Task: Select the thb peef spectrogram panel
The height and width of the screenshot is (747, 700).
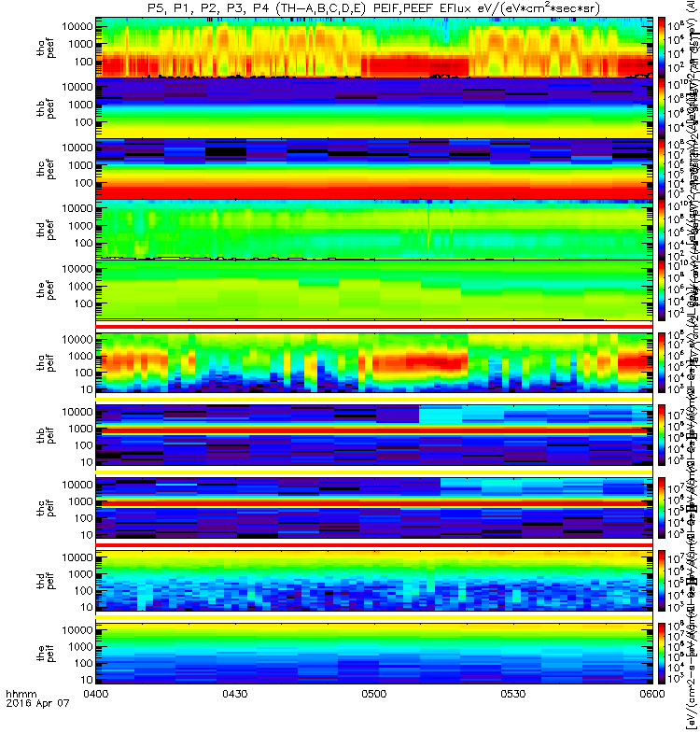Action: tap(374, 108)
